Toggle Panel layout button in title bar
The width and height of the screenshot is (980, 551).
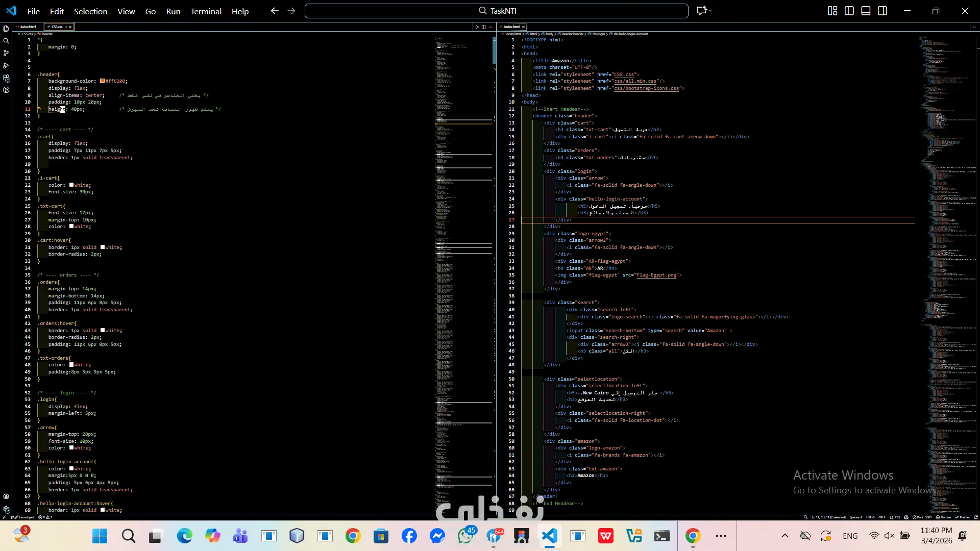coord(866,11)
